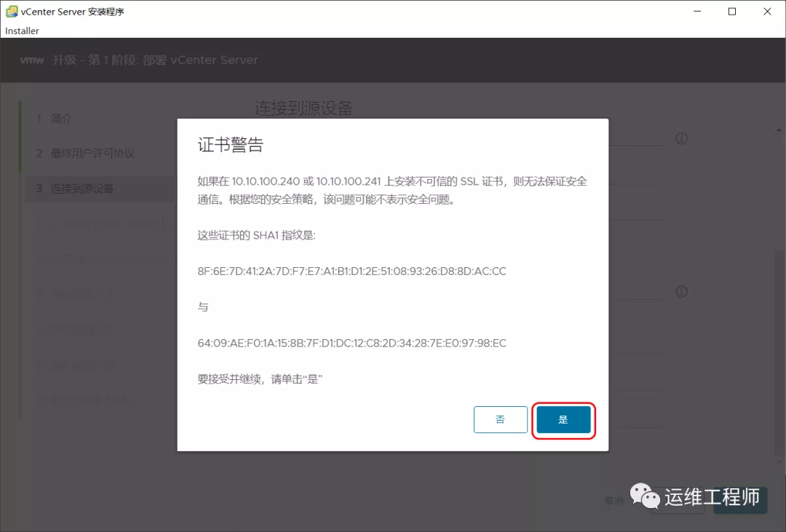Click the vCenter Server installer title bar icon
Screen dimensions: 786x532
point(12,12)
